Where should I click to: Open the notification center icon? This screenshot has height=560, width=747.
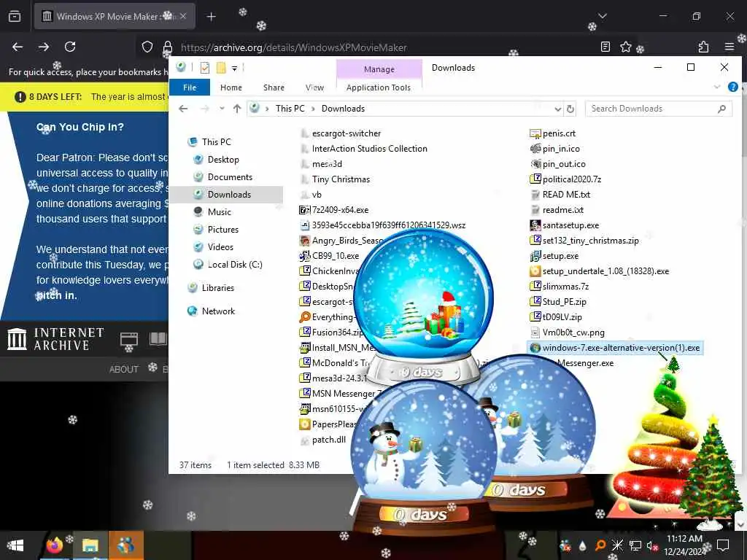[x=723, y=545]
